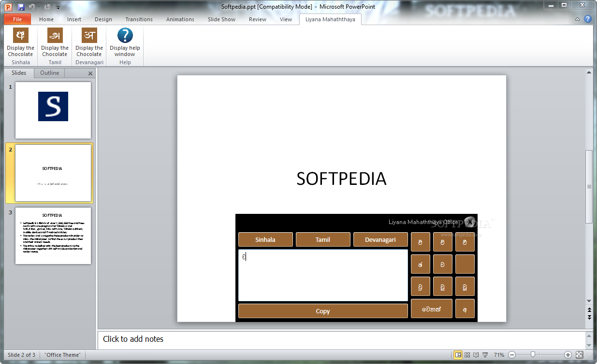This screenshot has width=597, height=364.
Task: Fit slide to current window
Action: (580, 355)
